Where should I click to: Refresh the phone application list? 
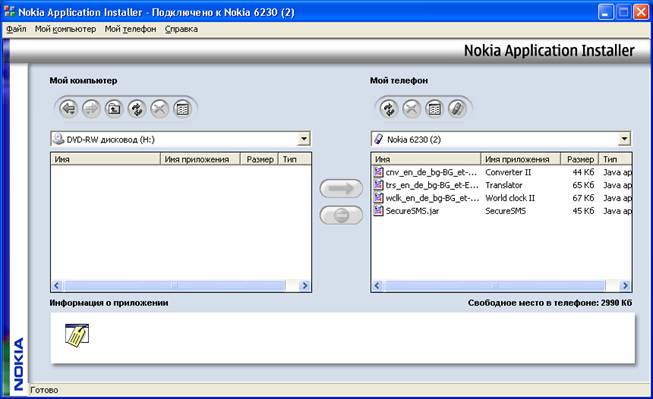389,109
